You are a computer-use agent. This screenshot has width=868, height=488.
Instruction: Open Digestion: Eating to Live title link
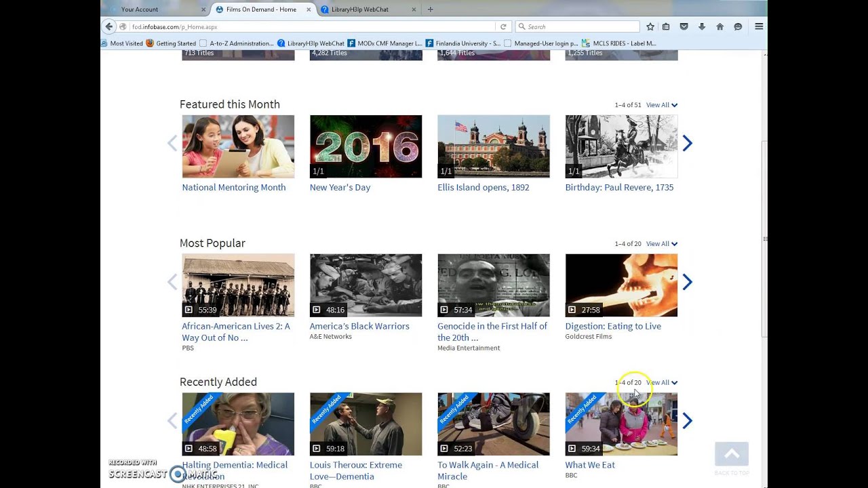click(613, 327)
